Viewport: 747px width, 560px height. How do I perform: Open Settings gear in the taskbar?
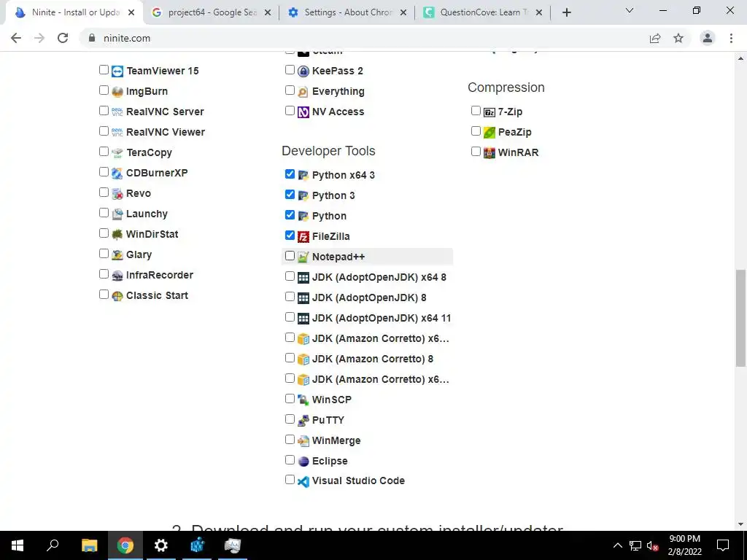(161, 545)
